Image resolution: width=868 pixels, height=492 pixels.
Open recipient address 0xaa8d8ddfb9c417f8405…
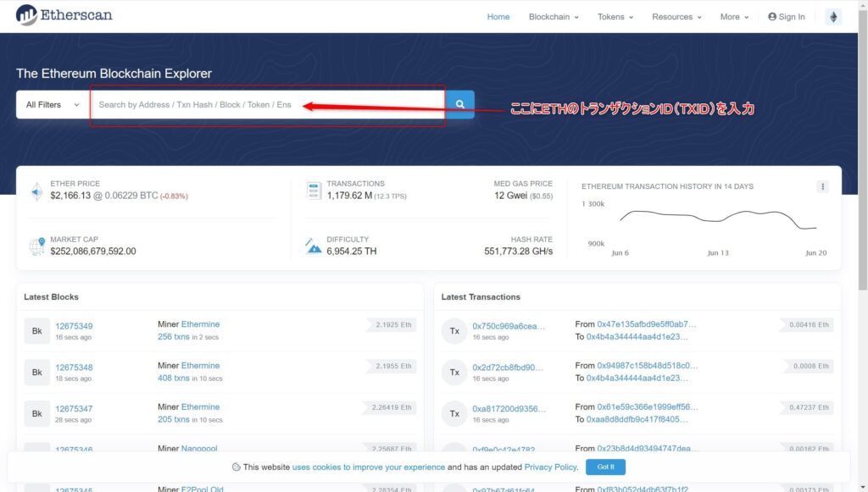click(637, 419)
